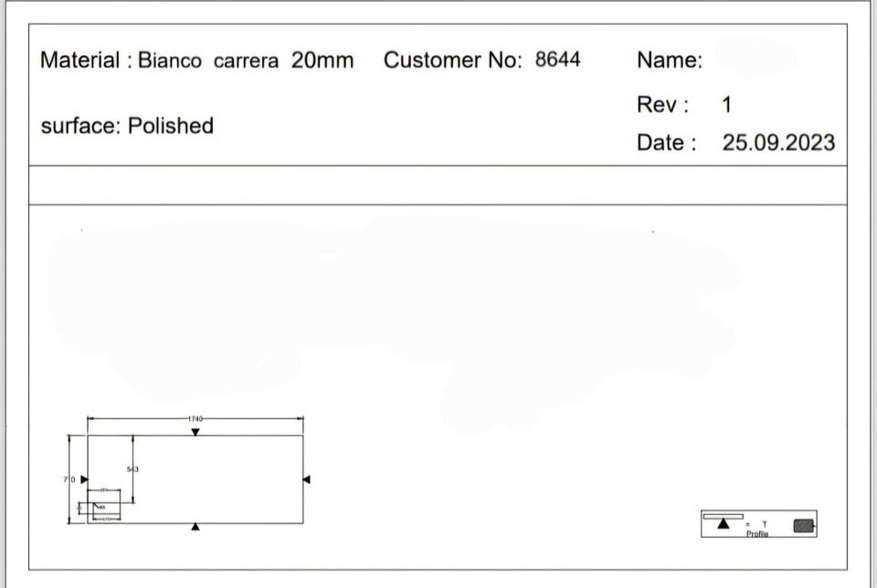Select the 543 vertical dimension label
Image resolution: width=877 pixels, height=588 pixels.
(132, 469)
